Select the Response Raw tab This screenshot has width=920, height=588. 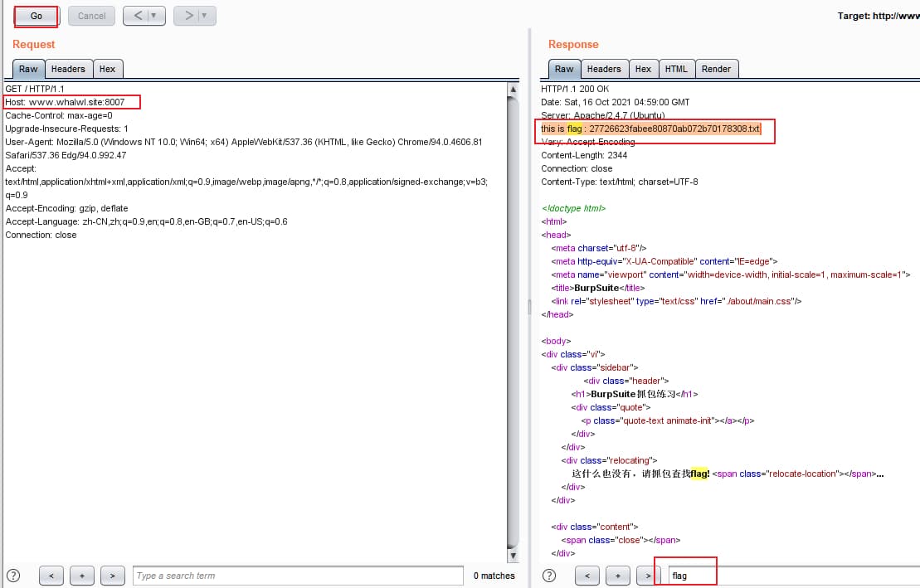pos(564,69)
